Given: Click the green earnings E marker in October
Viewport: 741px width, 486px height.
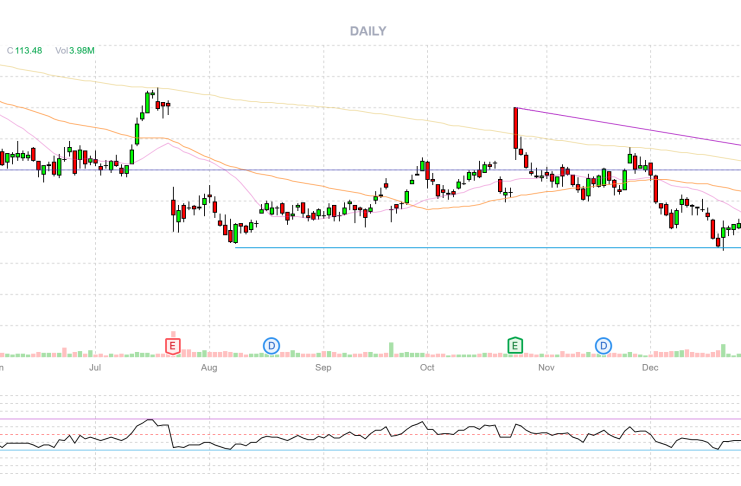Looking at the screenshot, I should (x=515, y=345).
